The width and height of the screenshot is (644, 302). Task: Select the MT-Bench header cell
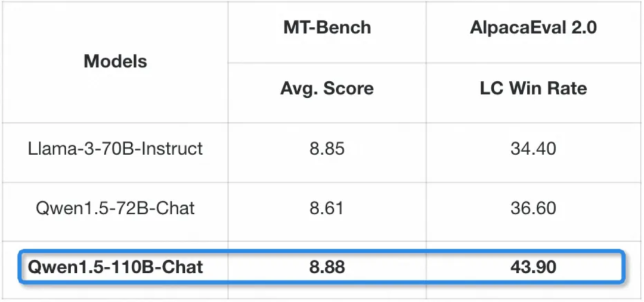pyautogui.click(x=327, y=27)
